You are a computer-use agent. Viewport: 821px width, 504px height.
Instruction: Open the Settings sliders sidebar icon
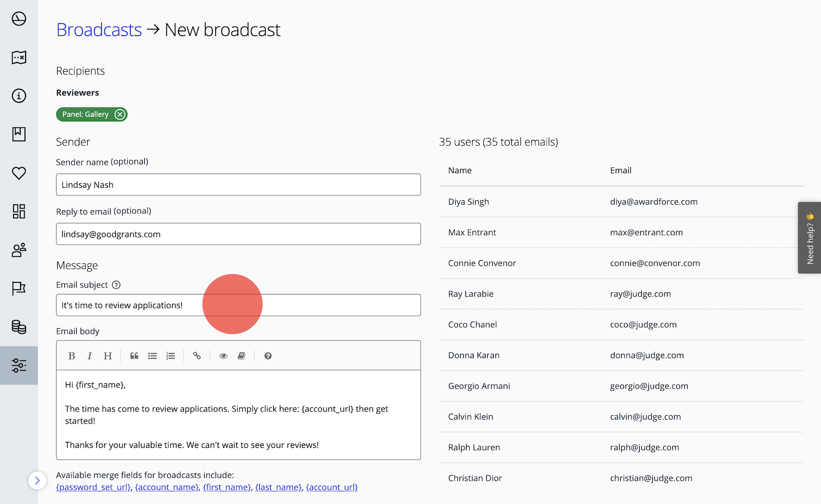point(19,365)
